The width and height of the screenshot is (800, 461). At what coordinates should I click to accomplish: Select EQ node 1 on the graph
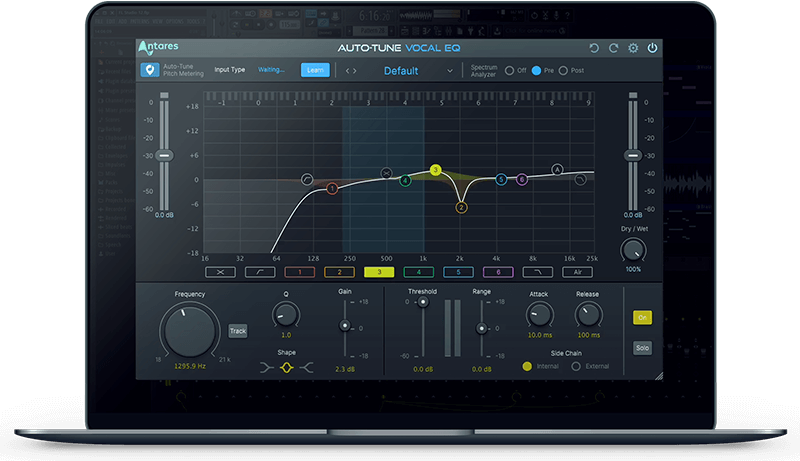point(332,189)
